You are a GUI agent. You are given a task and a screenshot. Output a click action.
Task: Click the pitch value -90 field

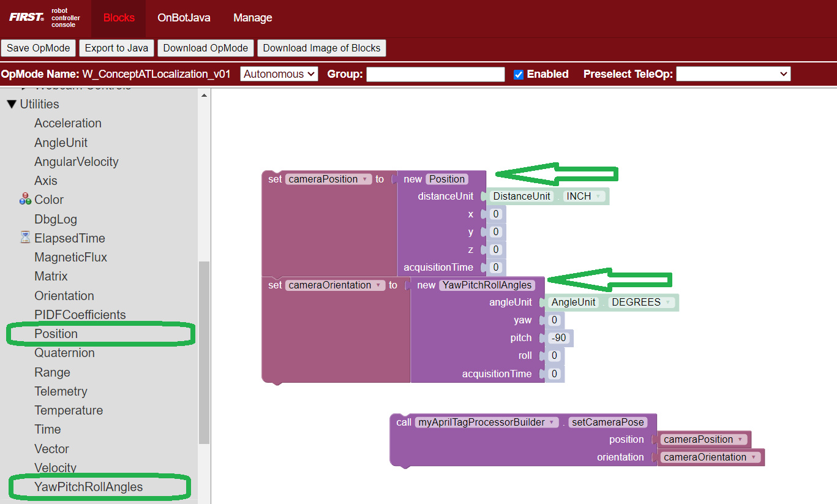pos(558,338)
